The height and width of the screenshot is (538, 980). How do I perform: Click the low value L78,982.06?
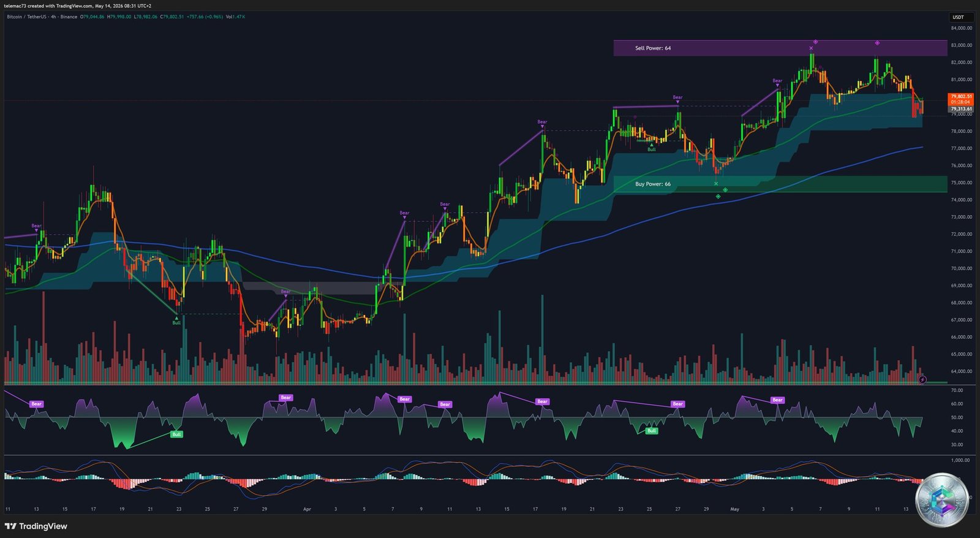pyautogui.click(x=146, y=17)
